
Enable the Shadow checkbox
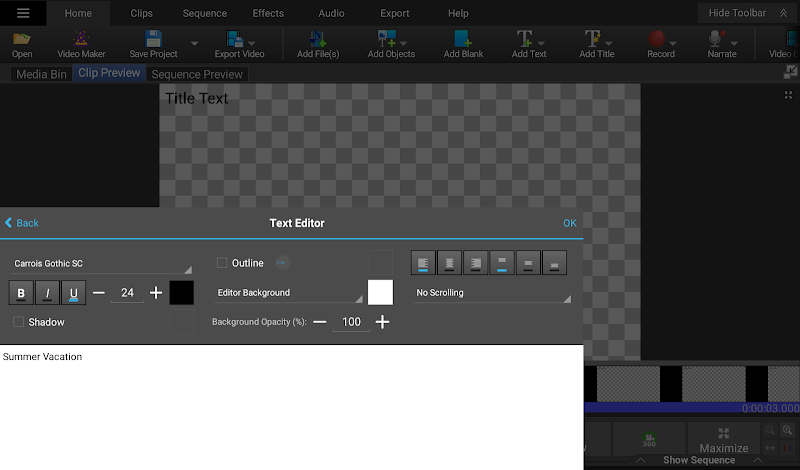(18, 321)
